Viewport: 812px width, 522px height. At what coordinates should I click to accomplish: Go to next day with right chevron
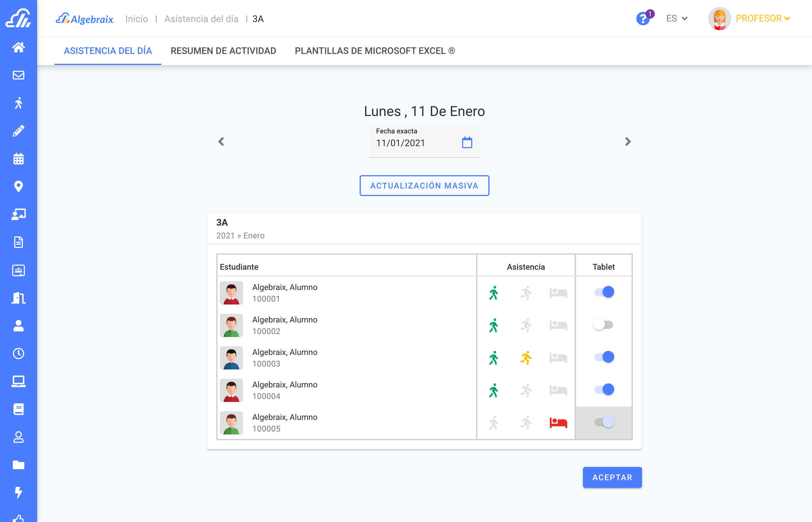[x=628, y=142]
